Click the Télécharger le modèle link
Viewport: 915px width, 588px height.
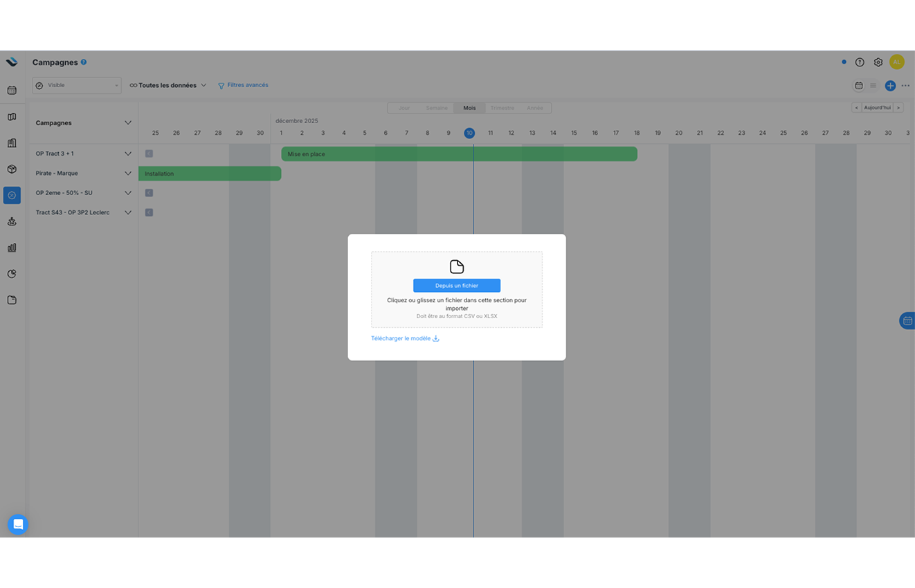point(405,338)
